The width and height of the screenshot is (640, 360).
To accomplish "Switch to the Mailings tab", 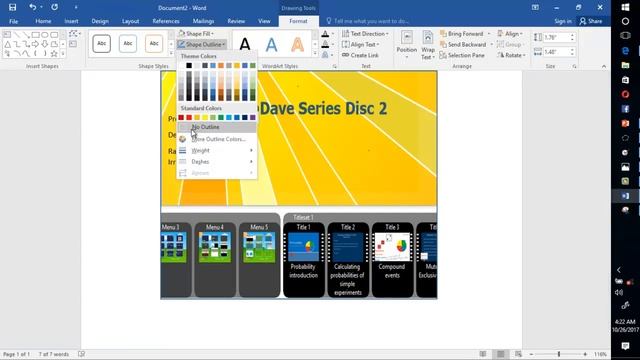I will click(203, 21).
